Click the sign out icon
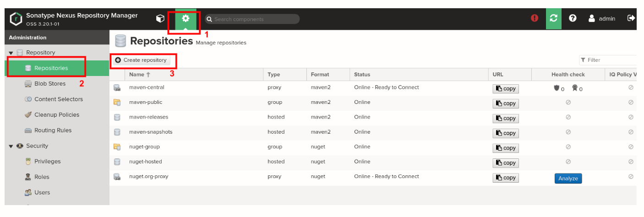 (631, 18)
